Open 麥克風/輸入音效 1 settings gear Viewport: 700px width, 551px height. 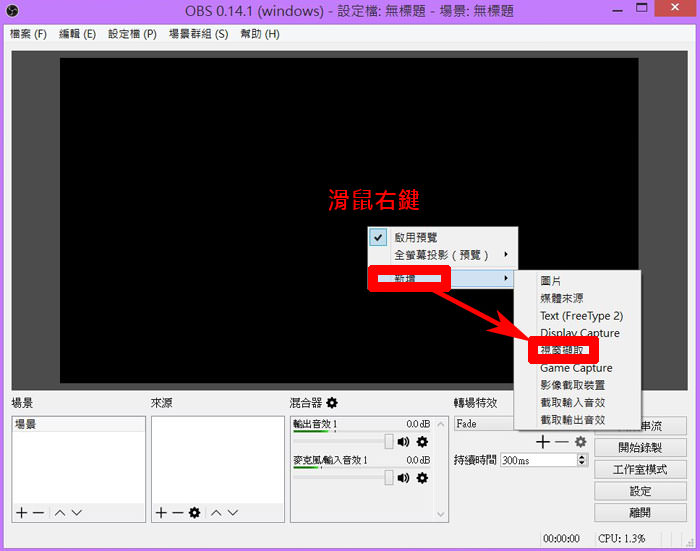pyautogui.click(x=422, y=478)
